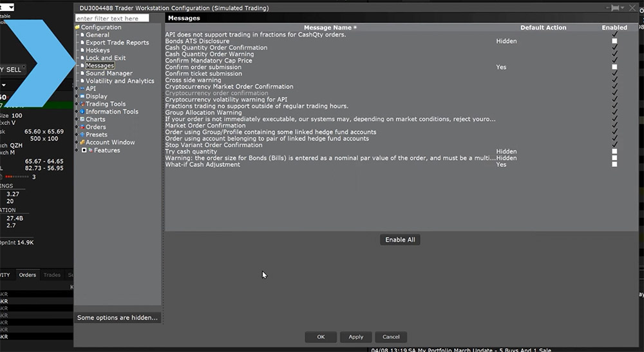This screenshot has height=352, width=644.
Task: Enable the Bonds ATS Disclosure checkbox
Action: pos(614,41)
